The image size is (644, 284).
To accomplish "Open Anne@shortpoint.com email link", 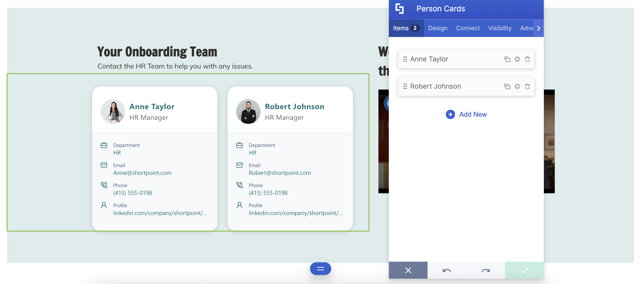I will point(142,173).
